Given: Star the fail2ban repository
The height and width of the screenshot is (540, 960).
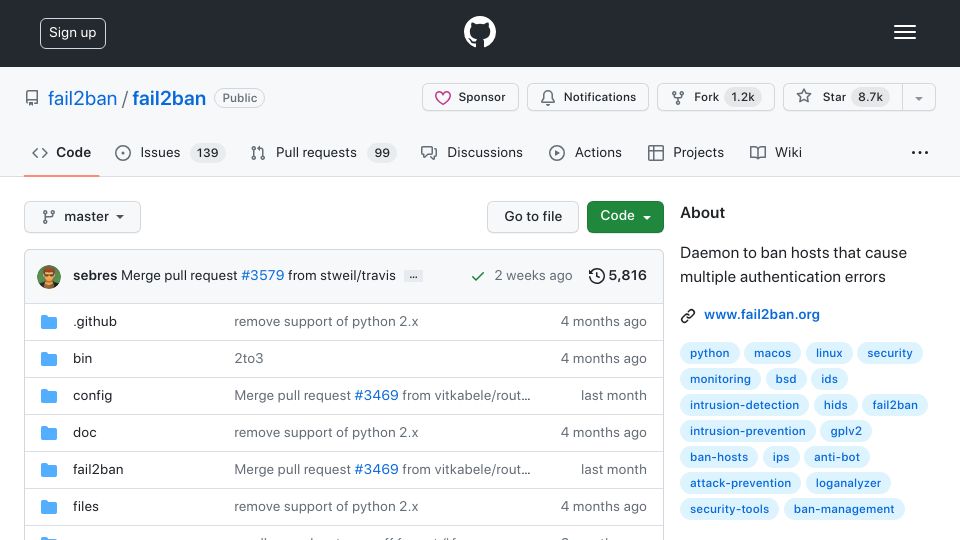Looking at the screenshot, I should [842, 97].
